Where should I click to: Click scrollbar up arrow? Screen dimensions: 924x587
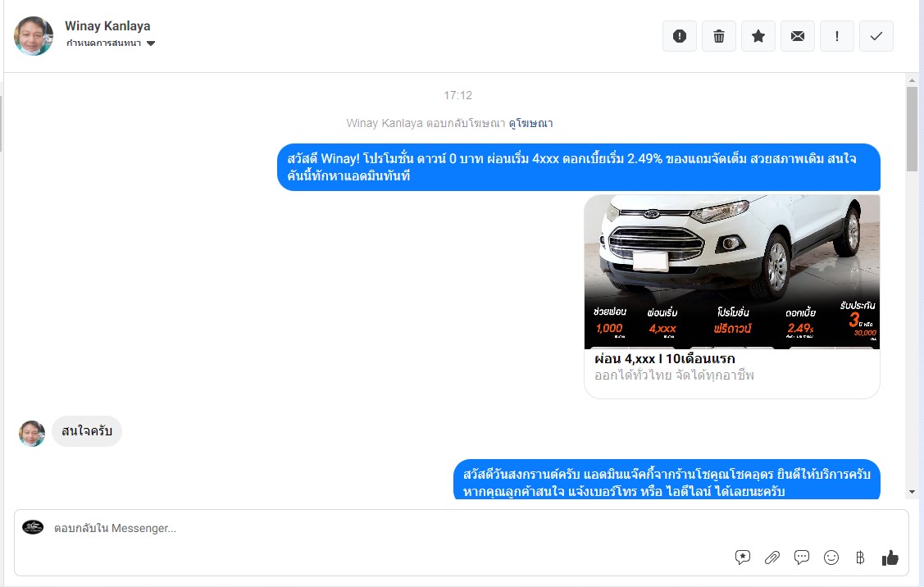coord(912,80)
